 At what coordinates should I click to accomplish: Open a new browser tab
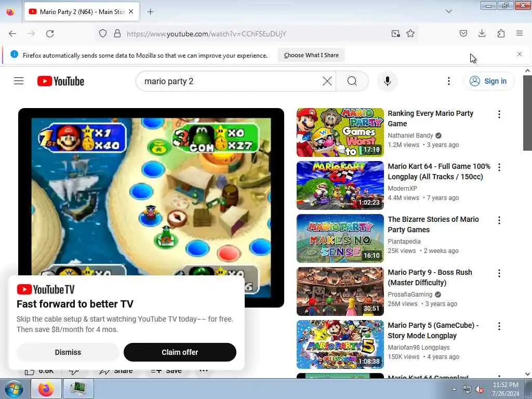click(x=150, y=12)
